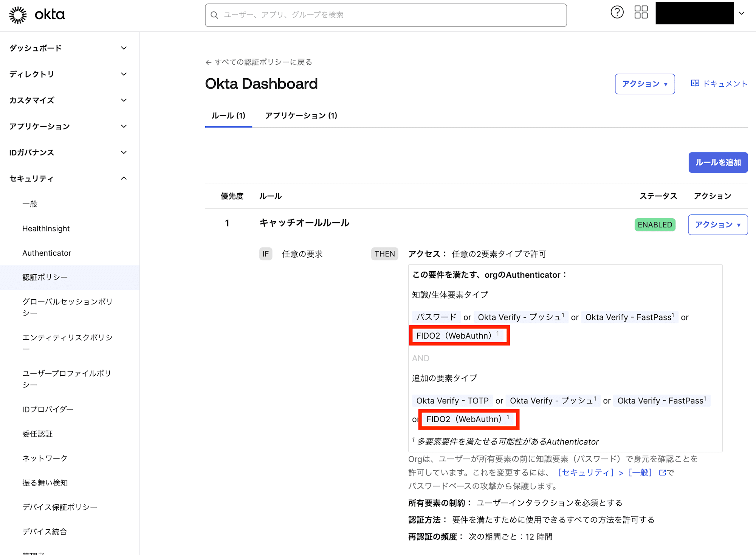
Task: Click the ルールを追加 button
Action: click(x=718, y=163)
